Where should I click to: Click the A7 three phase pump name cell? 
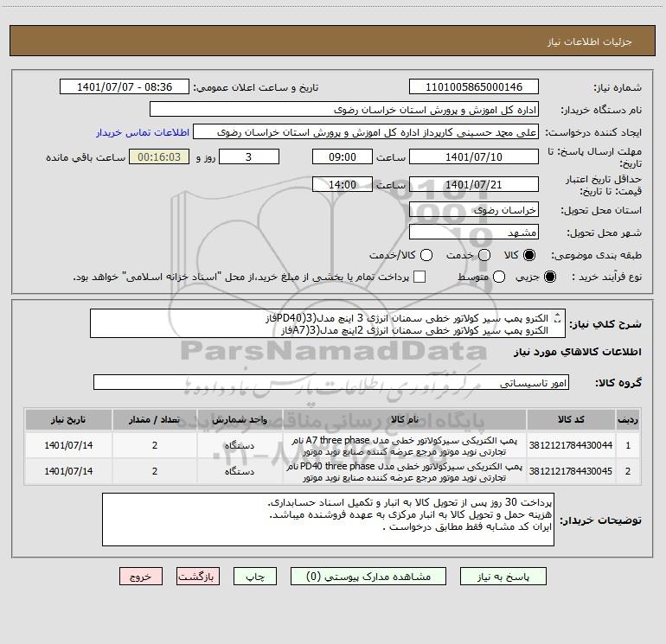click(x=405, y=446)
